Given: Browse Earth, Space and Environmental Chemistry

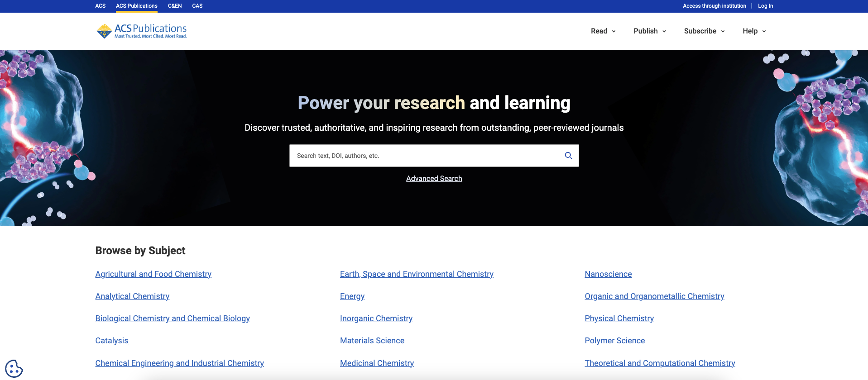Looking at the screenshot, I should point(417,274).
